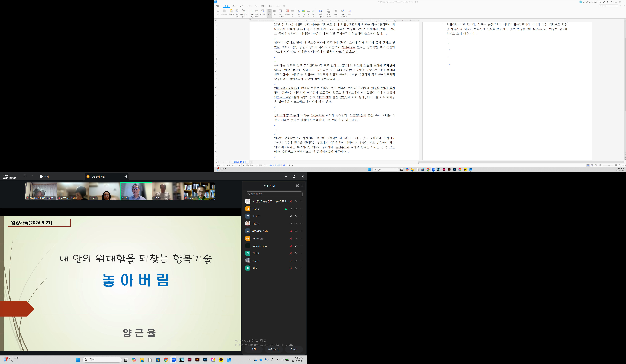The height and width of the screenshot is (364, 626).
Task: Select the 모양 복사 (copy format) tool
Action: coord(237,13)
